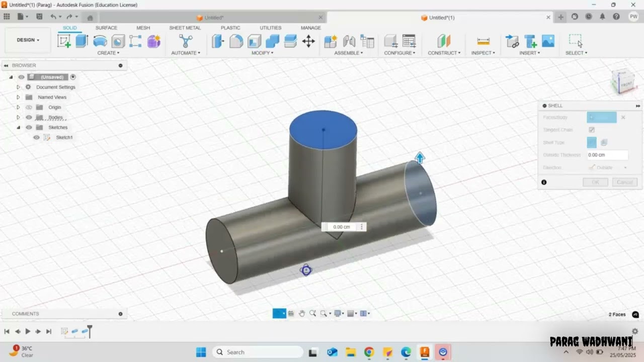
Task: Select the New Component tool
Action: [331, 41]
